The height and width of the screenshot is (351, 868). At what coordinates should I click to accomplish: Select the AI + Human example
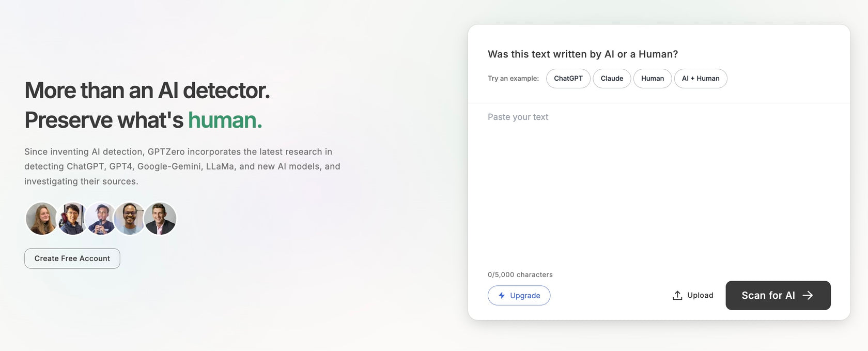tap(701, 79)
